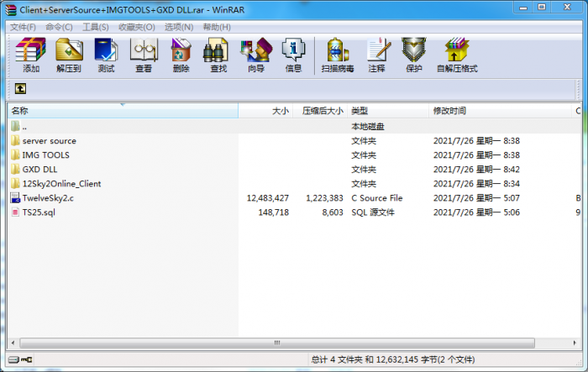
Task: Open the File (文件) menu
Action: click(23, 27)
